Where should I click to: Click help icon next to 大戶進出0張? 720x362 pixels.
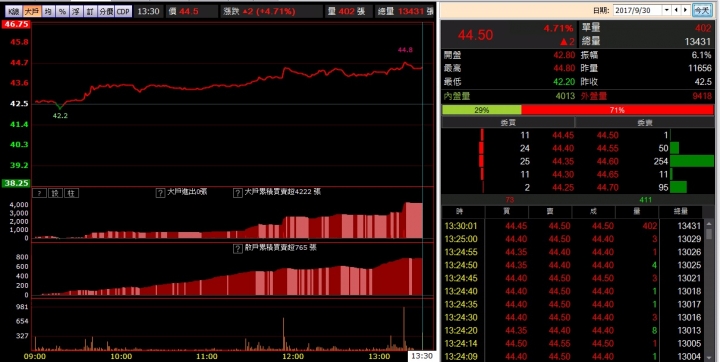[160, 193]
